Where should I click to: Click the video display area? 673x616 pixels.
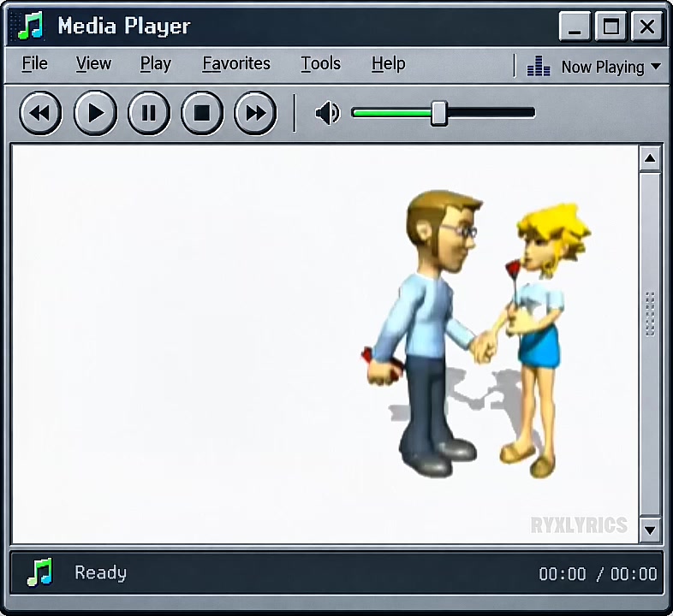325,345
